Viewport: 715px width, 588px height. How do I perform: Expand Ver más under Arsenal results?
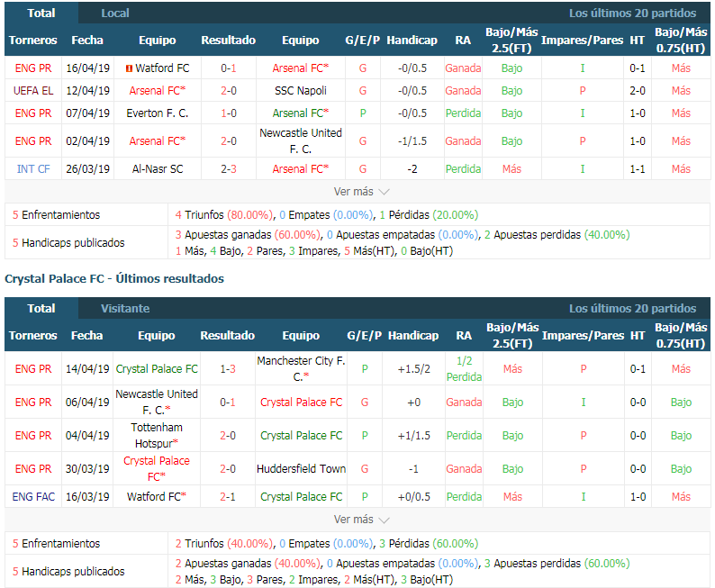(x=361, y=192)
